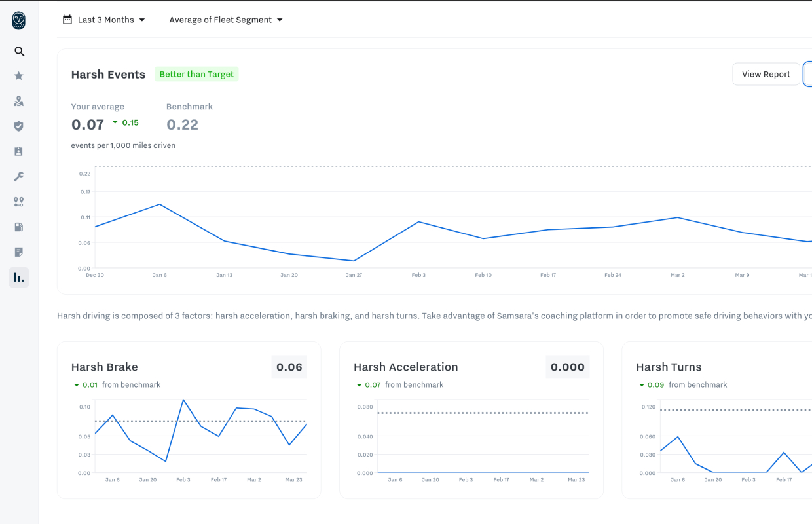Click the calendar icon in date filter
The height and width of the screenshot is (524, 812).
(67, 20)
